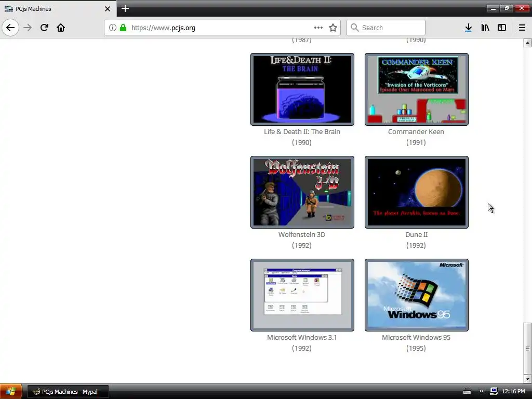532x399 pixels.
Task: Follow the Wolfenstein 3D caption link
Action: pyautogui.click(x=302, y=234)
